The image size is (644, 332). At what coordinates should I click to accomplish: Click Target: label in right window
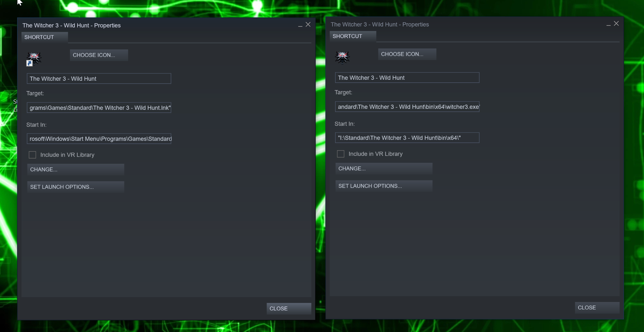(x=343, y=92)
